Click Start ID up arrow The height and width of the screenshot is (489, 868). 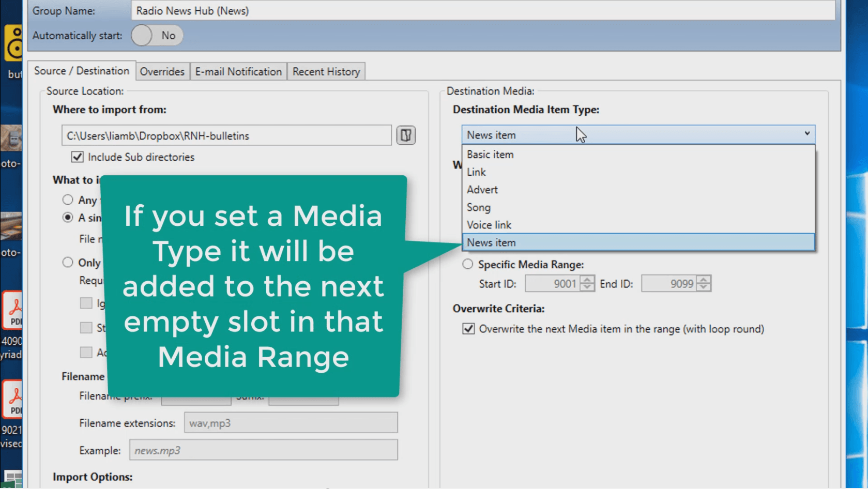pos(587,280)
